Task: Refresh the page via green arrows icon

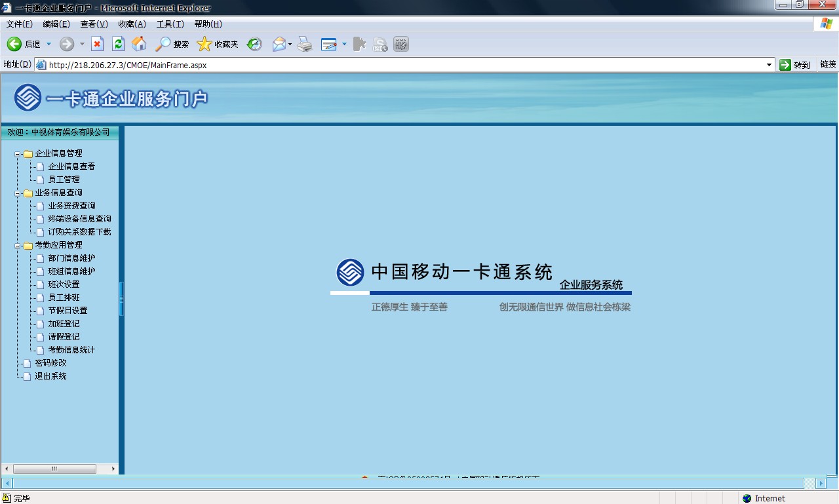Action: [118, 44]
